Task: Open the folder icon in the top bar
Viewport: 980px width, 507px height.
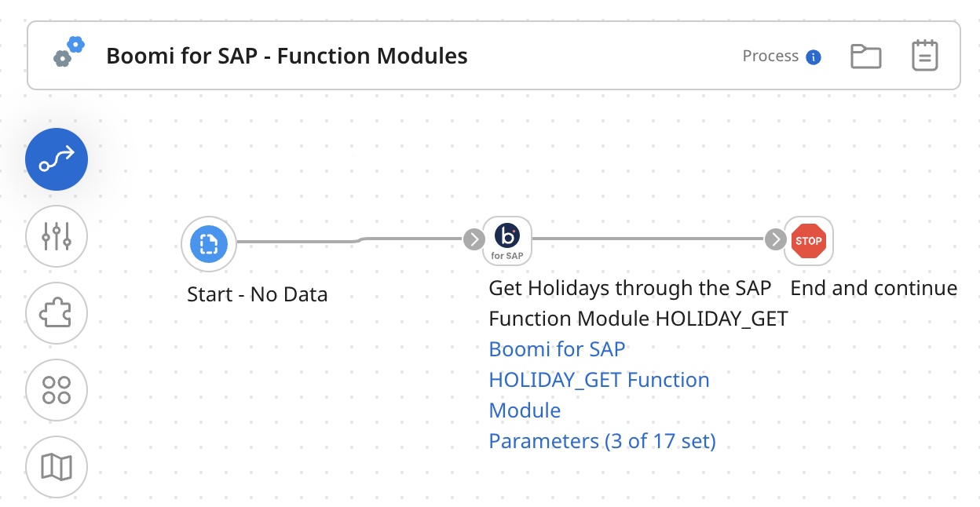Action: tap(865, 55)
